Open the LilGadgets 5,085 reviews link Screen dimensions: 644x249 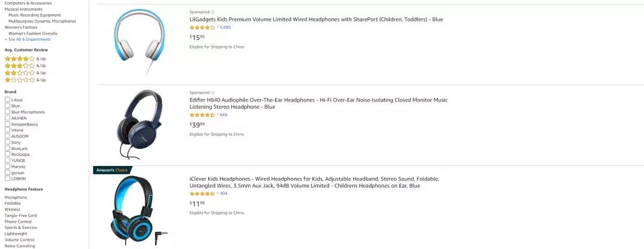point(225,27)
